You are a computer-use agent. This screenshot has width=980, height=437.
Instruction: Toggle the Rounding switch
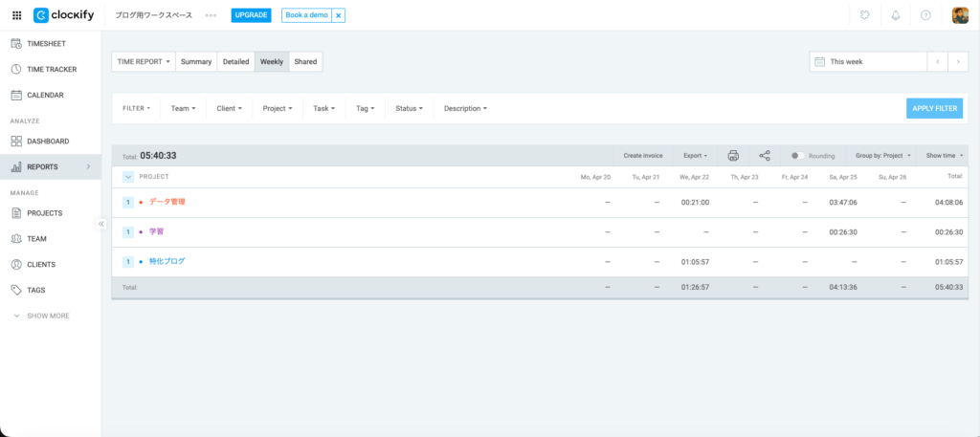(x=796, y=155)
